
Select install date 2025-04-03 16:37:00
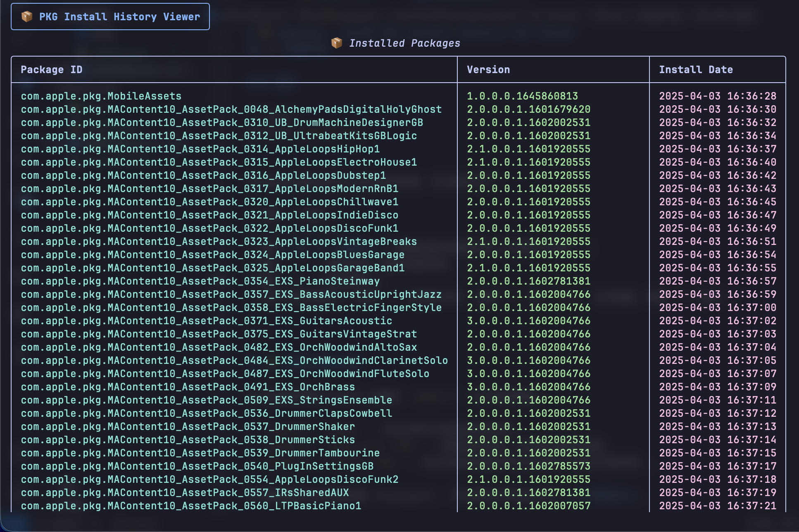click(718, 307)
